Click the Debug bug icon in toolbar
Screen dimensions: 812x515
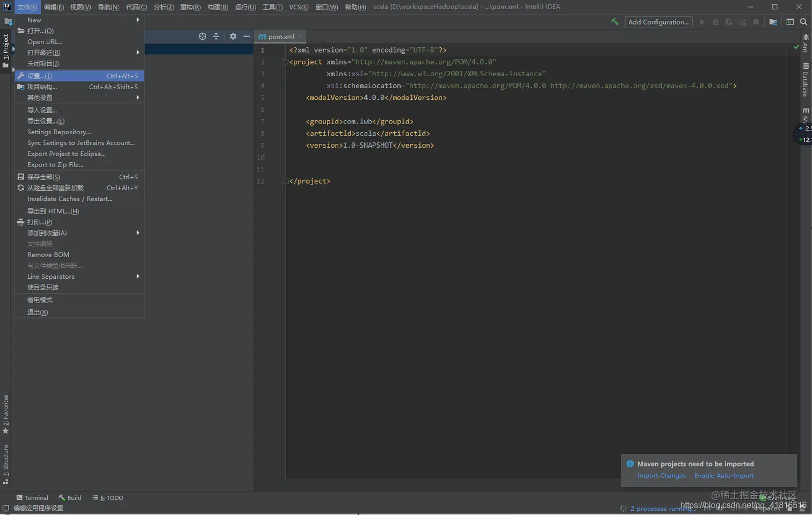click(715, 22)
